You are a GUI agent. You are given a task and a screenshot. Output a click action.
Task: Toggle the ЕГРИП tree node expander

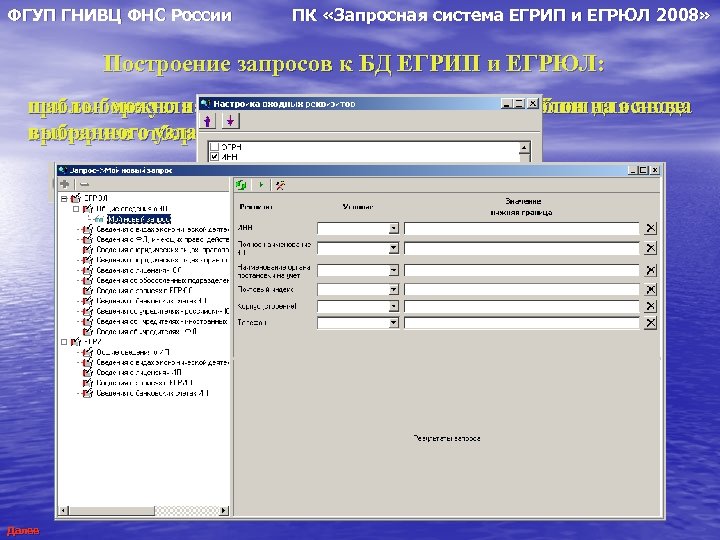64,342
